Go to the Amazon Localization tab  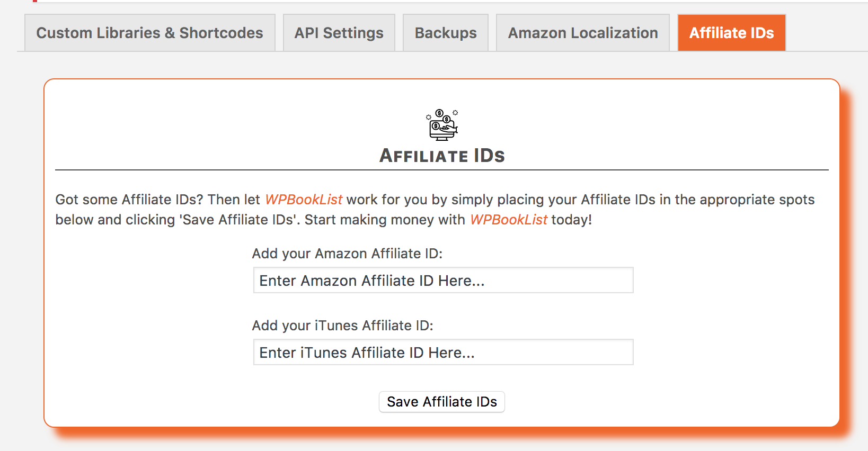point(582,33)
